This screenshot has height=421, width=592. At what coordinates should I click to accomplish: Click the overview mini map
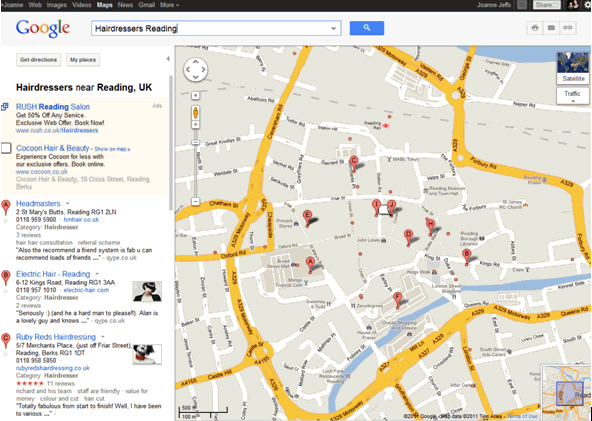click(565, 392)
